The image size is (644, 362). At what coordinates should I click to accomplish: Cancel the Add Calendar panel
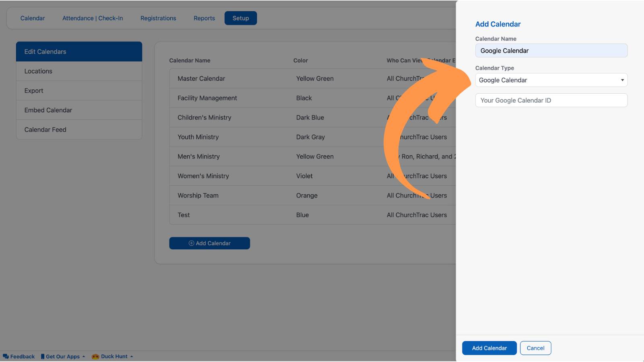tap(536, 348)
